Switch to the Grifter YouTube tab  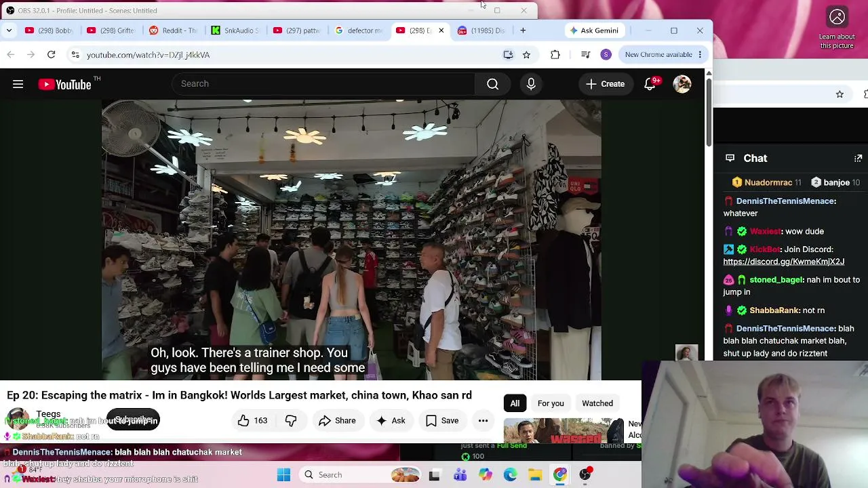pos(111,30)
